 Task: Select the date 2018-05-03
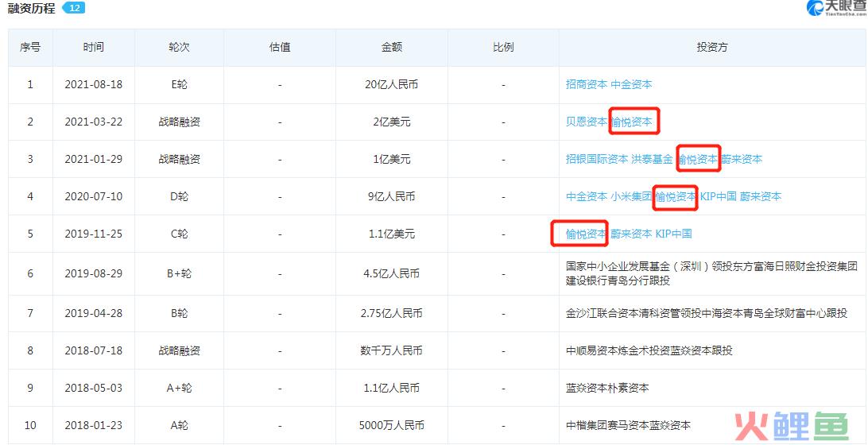[x=94, y=388]
